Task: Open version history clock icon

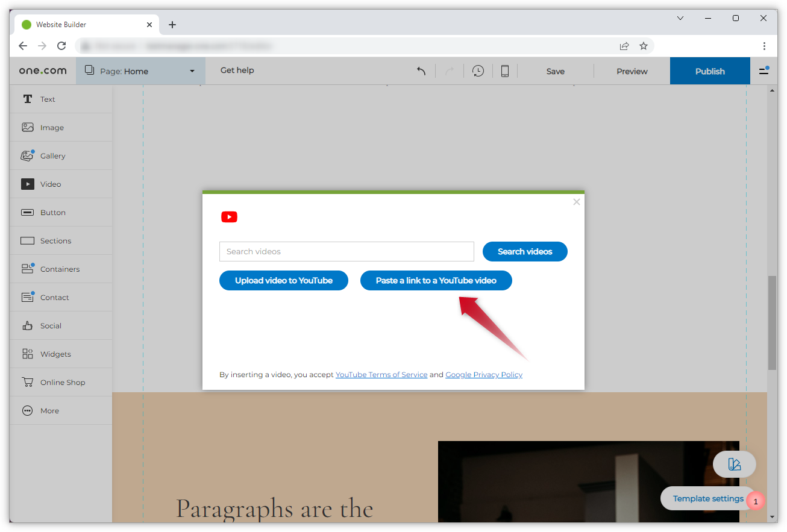Action: coord(478,71)
